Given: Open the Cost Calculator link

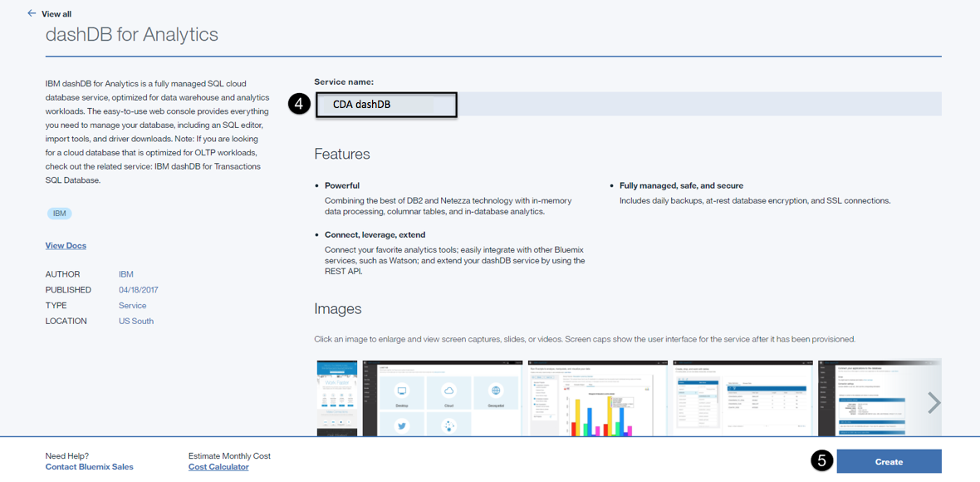Looking at the screenshot, I should tap(218, 467).
